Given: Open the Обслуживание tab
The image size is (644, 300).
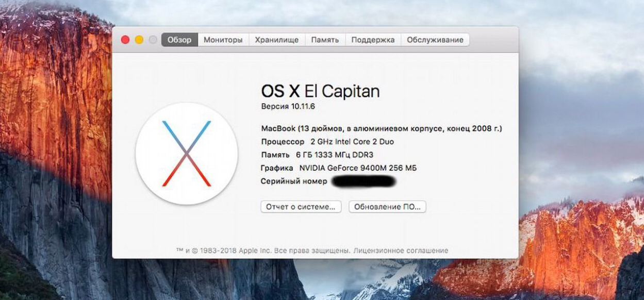Looking at the screenshot, I should pos(435,40).
